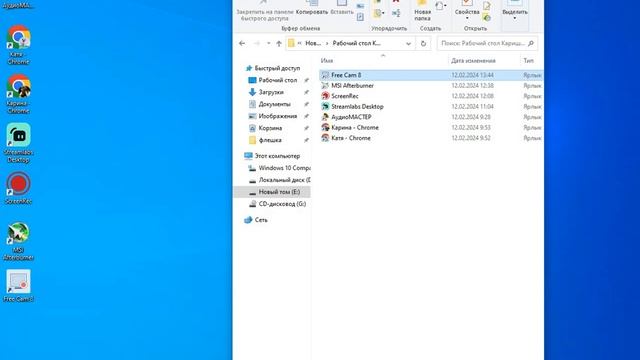This screenshot has height=360, width=640.
Task: Expand the address bar history dropdown
Action: point(409,43)
